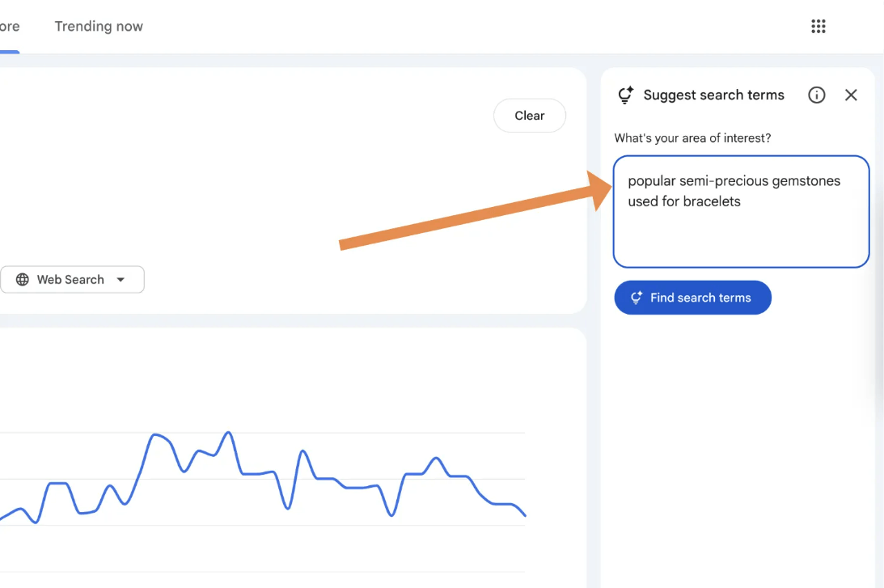Close the Suggest search terms panel
The height and width of the screenshot is (588, 884).
point(851,95)
